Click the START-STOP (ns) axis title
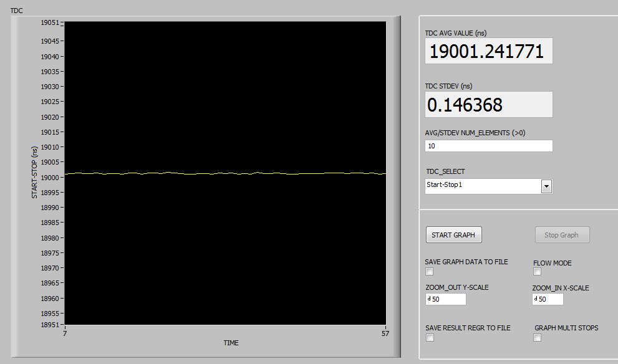 pos(34,172)
